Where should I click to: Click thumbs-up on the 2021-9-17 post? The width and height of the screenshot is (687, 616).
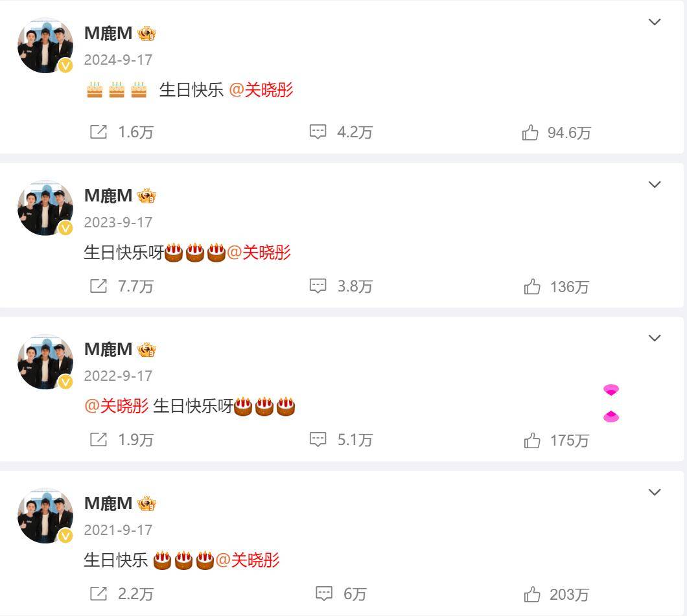(x=532, y=595)
